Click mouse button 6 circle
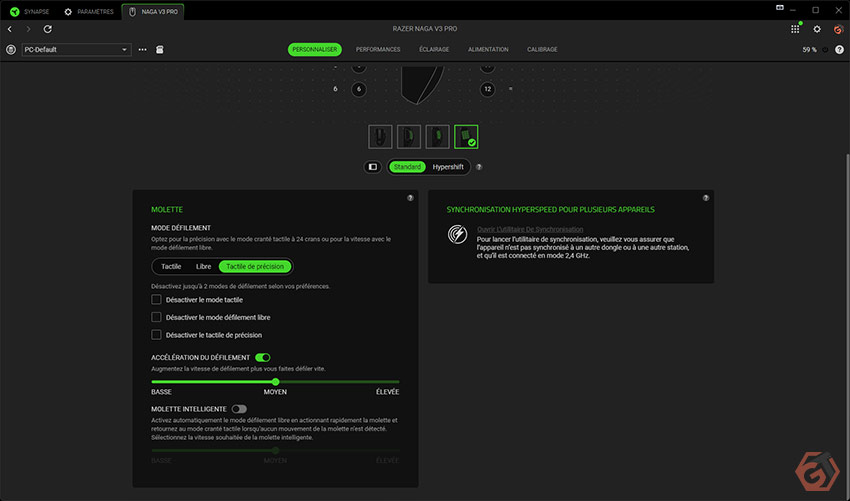 pos(358,89)
